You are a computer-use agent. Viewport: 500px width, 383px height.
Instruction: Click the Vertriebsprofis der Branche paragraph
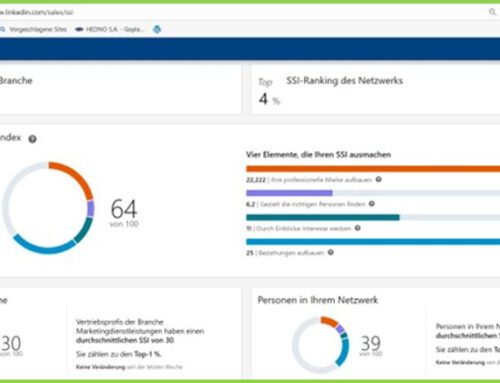(x=140, y=331)
